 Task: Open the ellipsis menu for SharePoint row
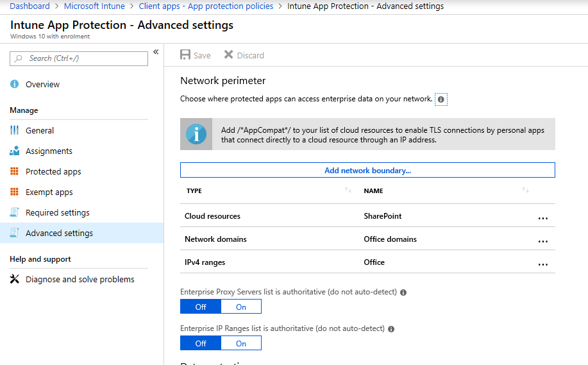coord(542,218)
